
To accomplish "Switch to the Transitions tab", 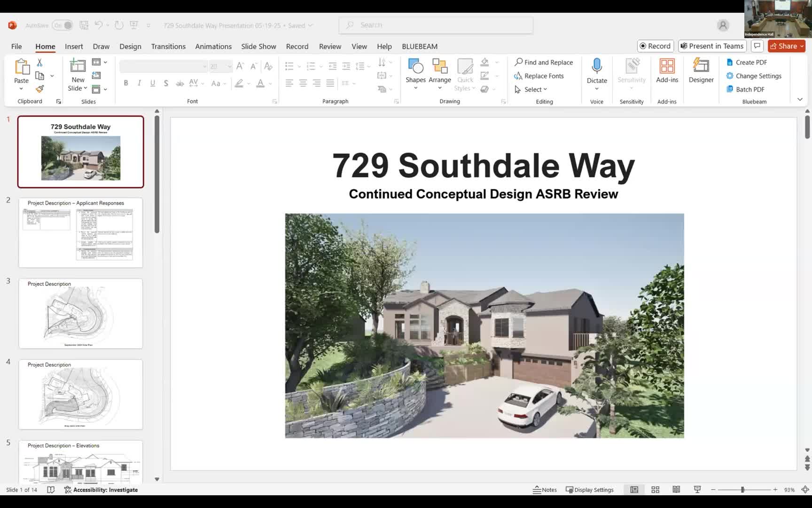I will point(168,46).
